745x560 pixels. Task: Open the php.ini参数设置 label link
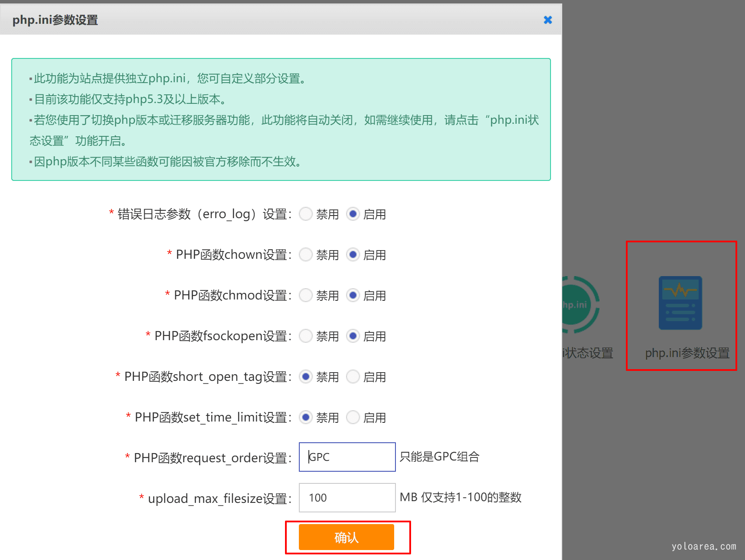(687, 353)
